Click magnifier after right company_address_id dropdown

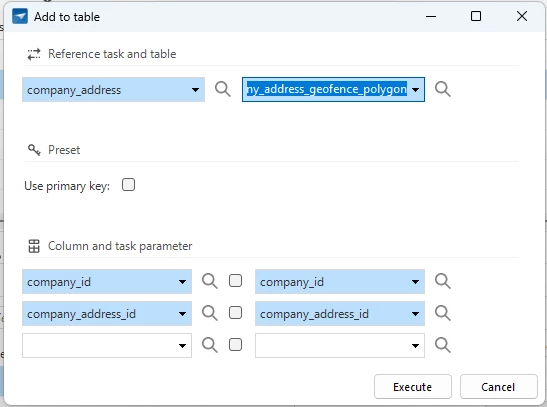pos(443,313)
